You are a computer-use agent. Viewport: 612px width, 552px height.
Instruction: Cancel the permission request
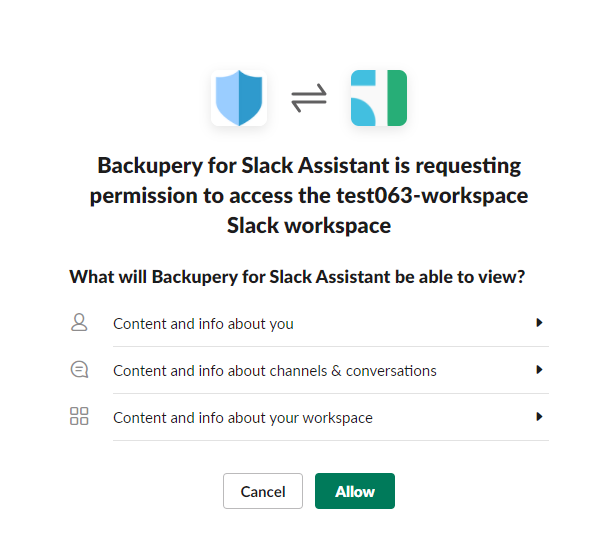[x=263, y=491]
